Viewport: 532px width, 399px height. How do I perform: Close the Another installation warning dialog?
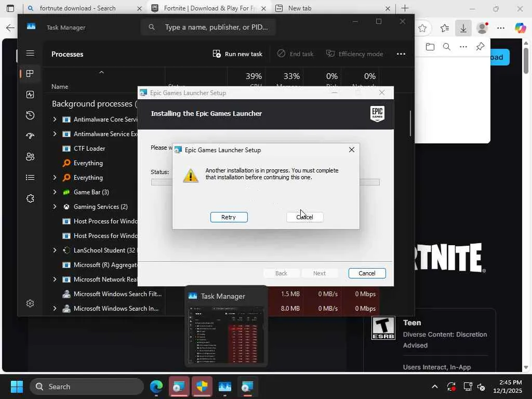[352, 150]
